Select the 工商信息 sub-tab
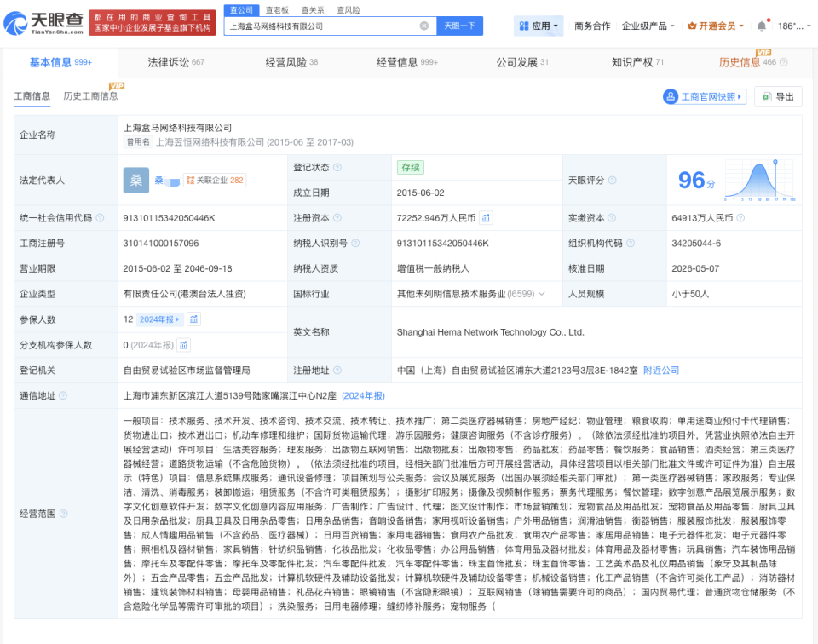The image size is (818, 644). coord(32,96)
